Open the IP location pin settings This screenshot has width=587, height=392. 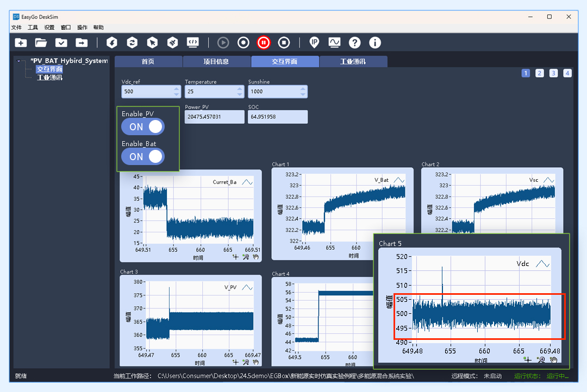point(314,43)
